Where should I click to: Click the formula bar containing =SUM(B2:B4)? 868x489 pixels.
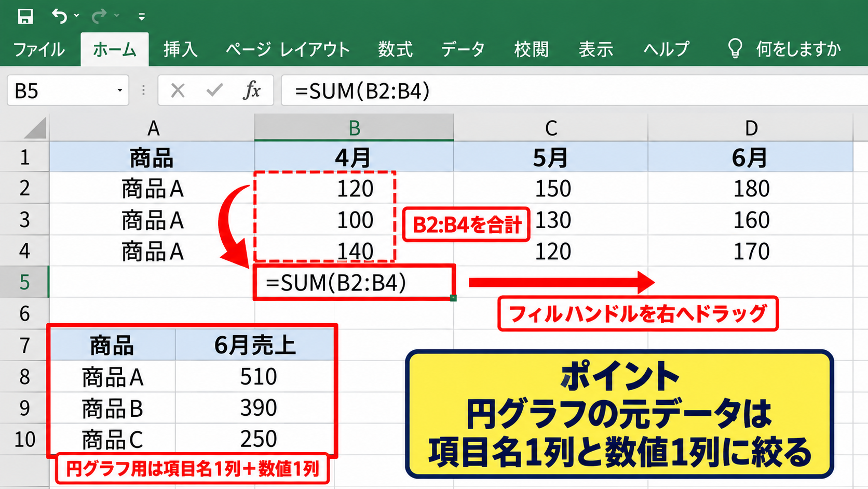[x=574, y=91]
